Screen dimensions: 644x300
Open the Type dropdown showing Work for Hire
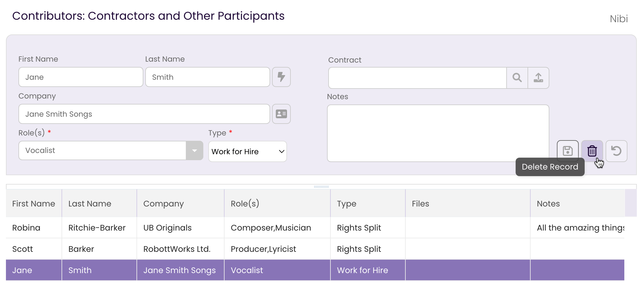pos(248,151)
